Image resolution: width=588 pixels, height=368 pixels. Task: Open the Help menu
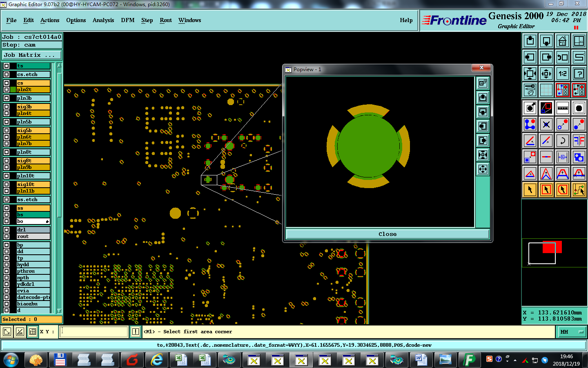coord(406,20)
